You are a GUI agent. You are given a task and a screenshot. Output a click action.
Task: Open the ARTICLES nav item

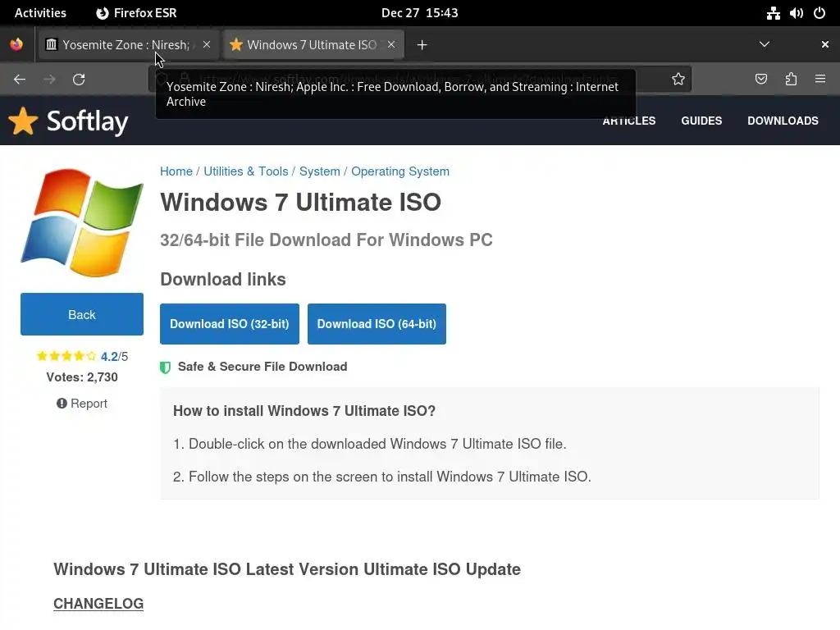tap(629, 121)
